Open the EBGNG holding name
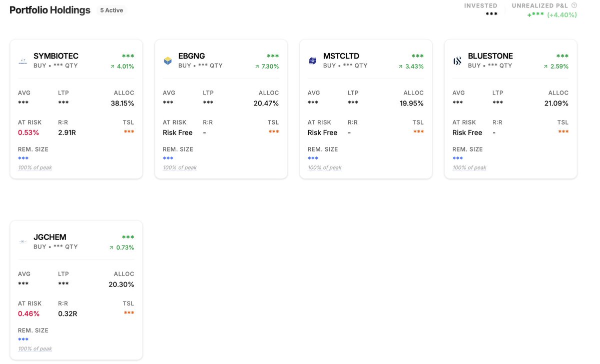The image size is (600, 364). [192, 56]
